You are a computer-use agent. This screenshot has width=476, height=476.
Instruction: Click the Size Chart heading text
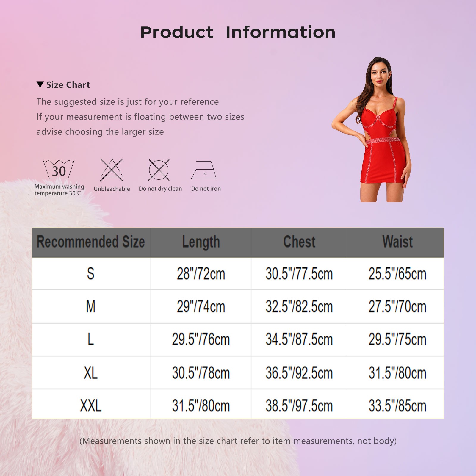[x=68, y=85]
